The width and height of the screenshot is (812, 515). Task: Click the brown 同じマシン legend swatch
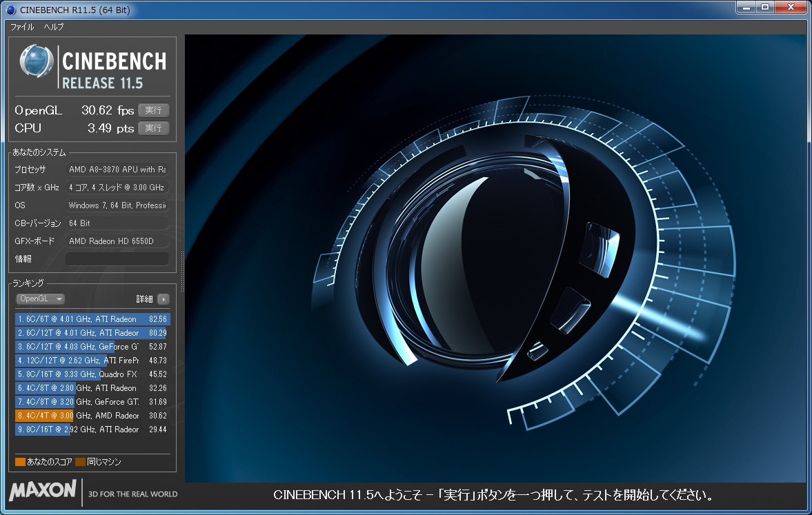[80, 462]
